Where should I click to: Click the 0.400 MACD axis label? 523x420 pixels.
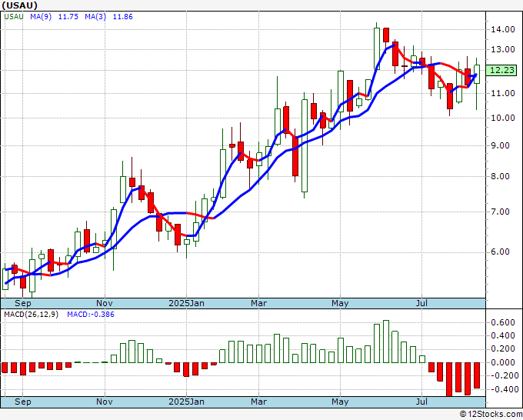pos(503,336)
